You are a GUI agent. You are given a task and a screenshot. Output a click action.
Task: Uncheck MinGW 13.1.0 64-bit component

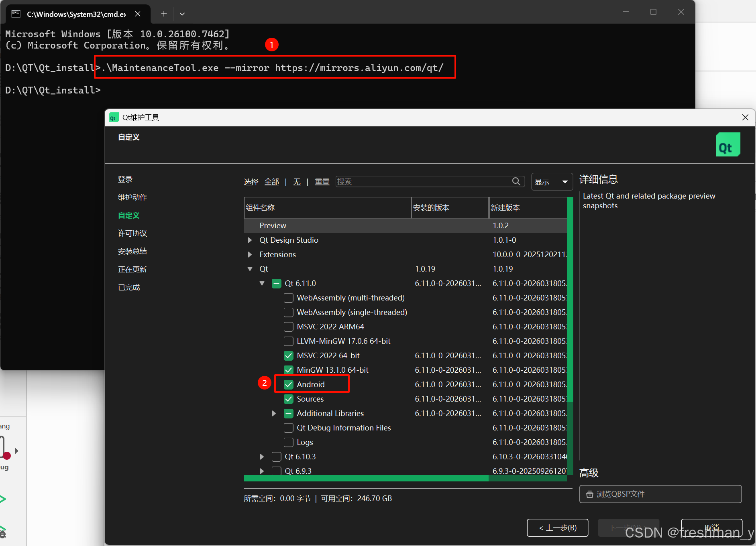pyautogui.click(x=289, y=370)
